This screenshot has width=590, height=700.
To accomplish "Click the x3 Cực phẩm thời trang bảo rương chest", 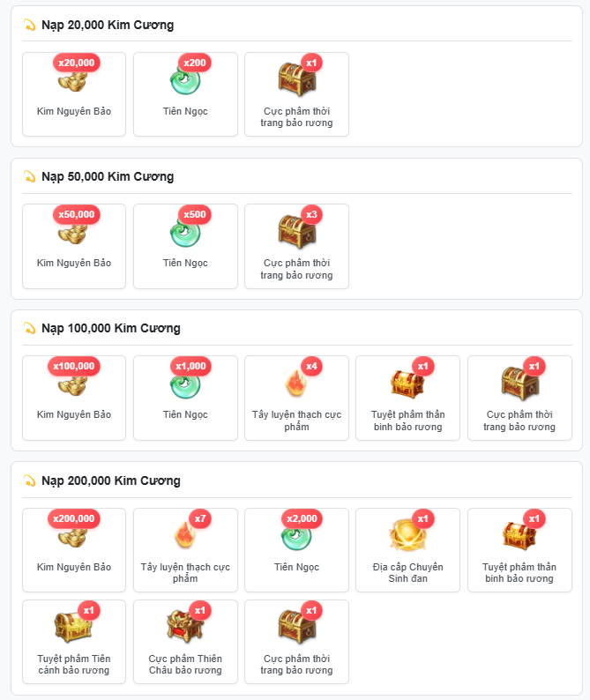I will coord(297,231).
